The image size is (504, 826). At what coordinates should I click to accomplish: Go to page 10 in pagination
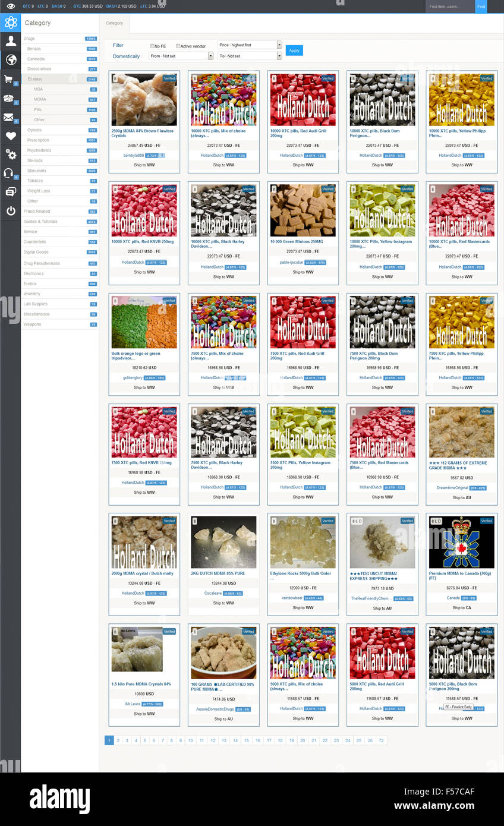(x=190, y=740)
